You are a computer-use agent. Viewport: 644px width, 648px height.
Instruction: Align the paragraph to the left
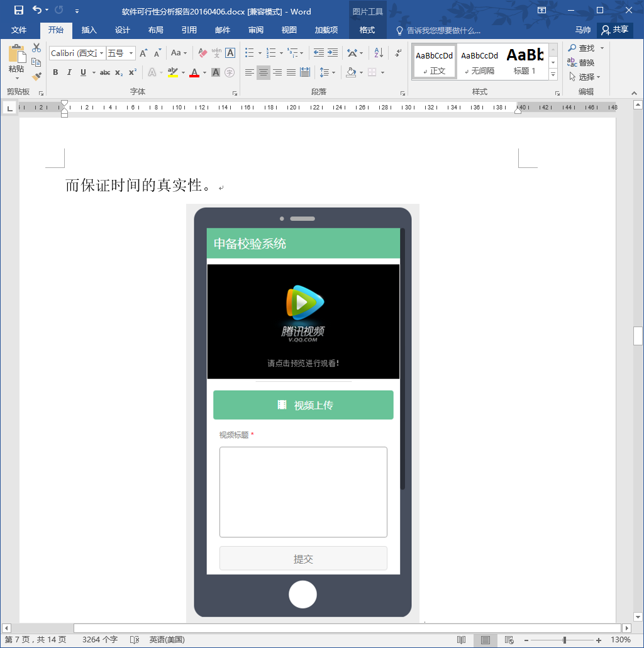[x=249, y=73]
